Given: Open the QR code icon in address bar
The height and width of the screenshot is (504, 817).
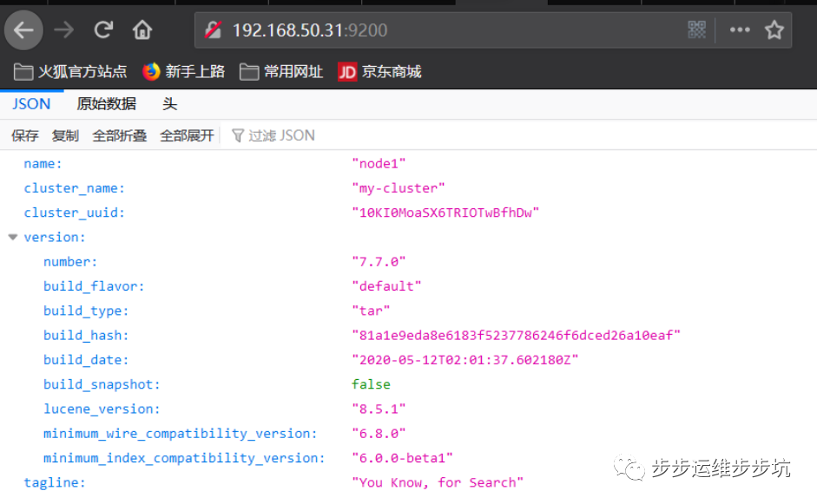Looking at the screenshot, I should 696,29.
